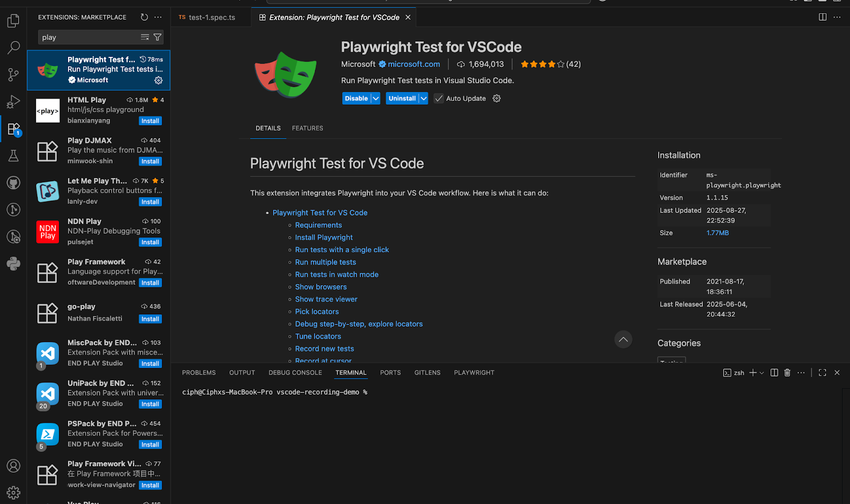Open Run and Debug view
850x504 pixels.
click(13, 102)
